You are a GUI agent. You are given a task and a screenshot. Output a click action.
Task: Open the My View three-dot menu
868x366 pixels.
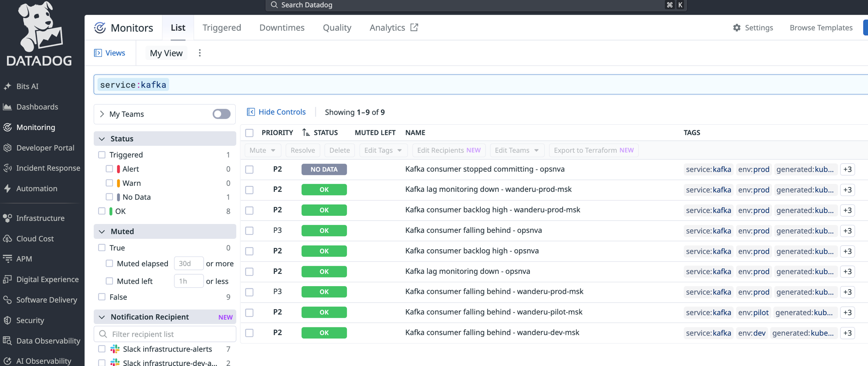[200, 53]
